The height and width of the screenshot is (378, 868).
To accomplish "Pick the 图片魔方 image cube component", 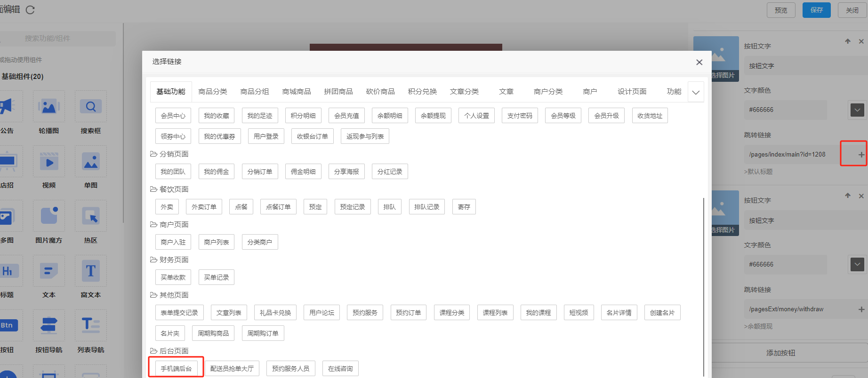I will click(x=49, y=216).
